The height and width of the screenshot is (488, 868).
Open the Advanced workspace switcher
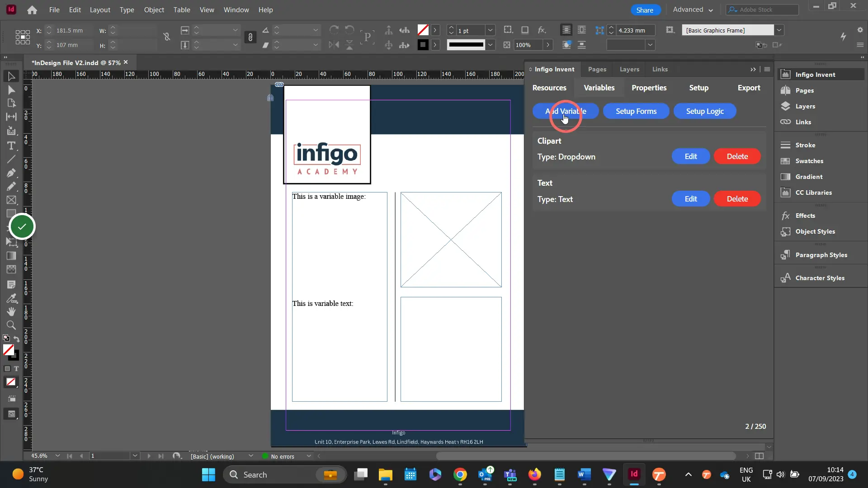point(693,9)
